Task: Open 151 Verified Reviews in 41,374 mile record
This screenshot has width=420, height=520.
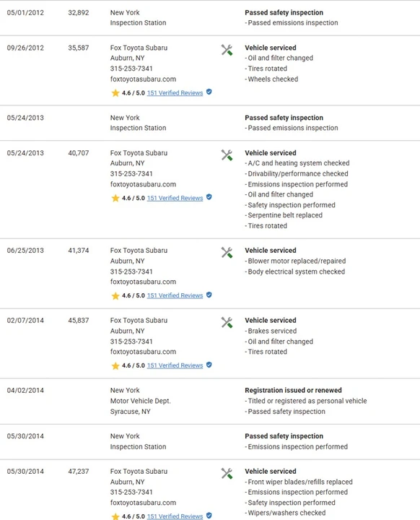Action: [175, 296]
